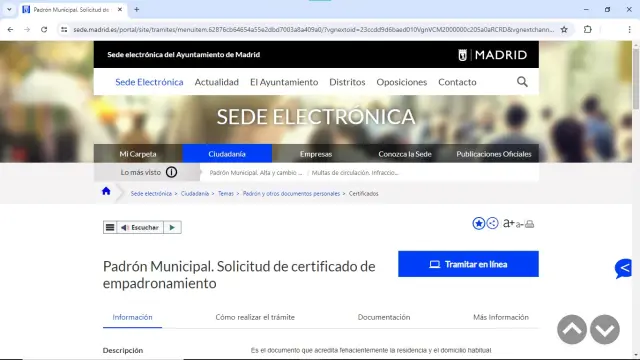Start the Escuchar audio reader

(x=140, y=227)
